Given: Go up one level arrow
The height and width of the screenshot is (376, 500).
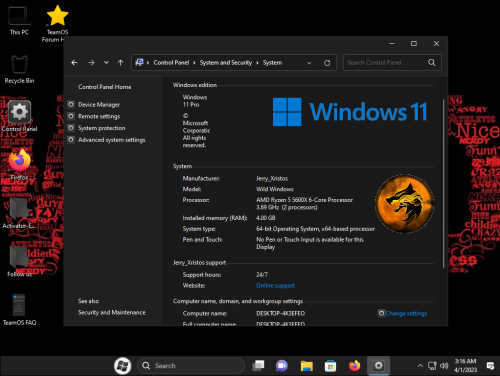Looking at the screenshot, I should [x=120, y=63].
